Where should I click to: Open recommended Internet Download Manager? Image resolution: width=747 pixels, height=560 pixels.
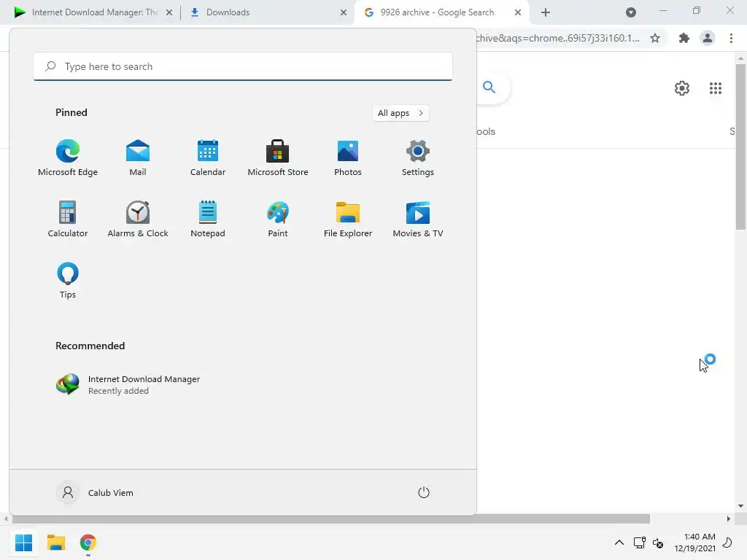(x=128, y=385)
